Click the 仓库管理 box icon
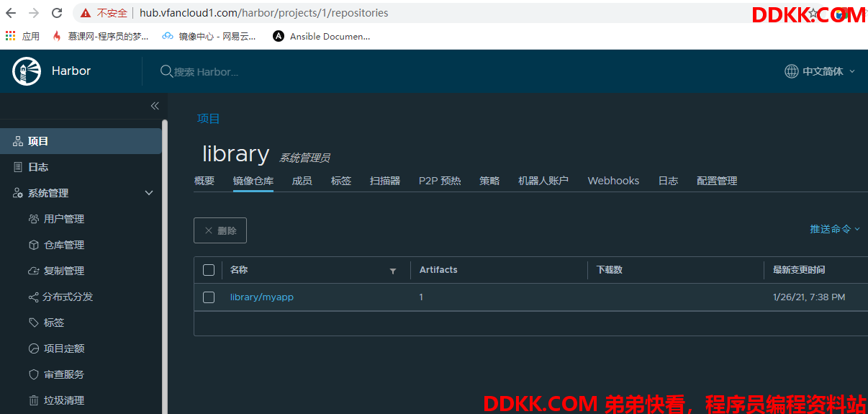Viewport: 868px width, 414px height. click(34, 245)
